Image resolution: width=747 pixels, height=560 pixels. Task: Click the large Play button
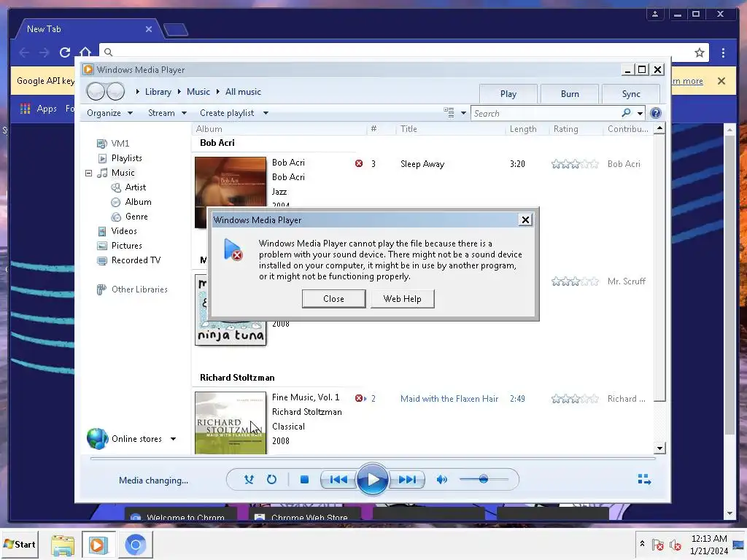[x=373, y=480]
